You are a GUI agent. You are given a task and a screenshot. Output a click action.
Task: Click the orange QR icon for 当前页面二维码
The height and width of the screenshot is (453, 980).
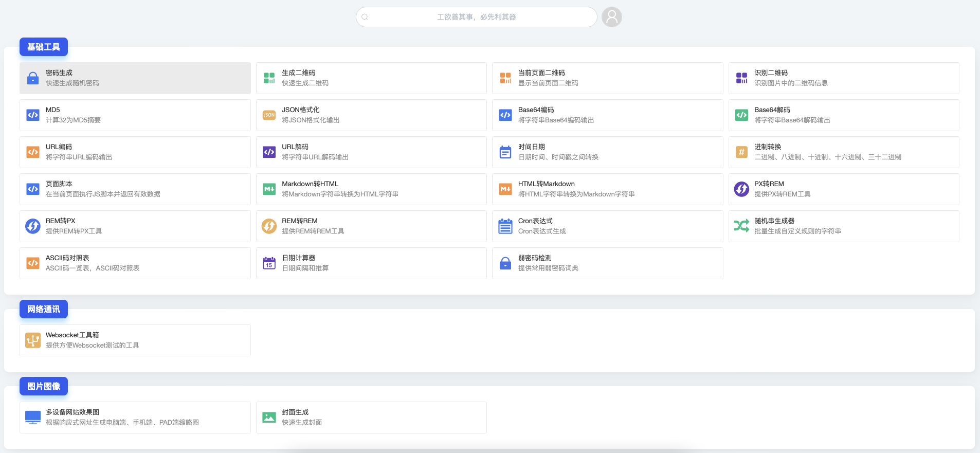point(505,78)
